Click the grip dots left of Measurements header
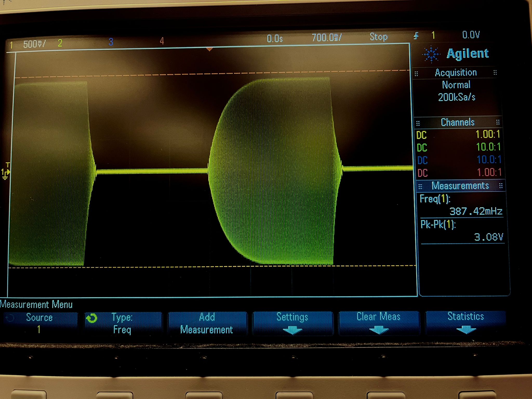 [x=420, y=186]
